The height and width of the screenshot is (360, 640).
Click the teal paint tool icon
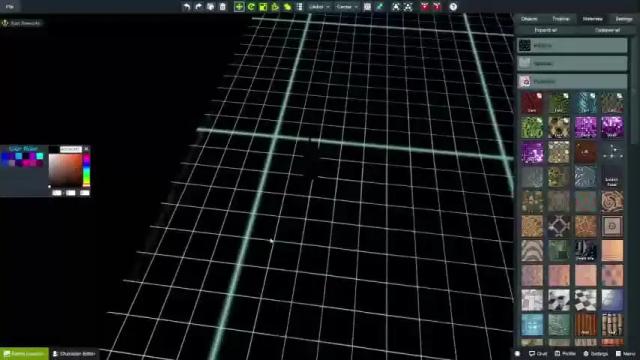(380, 7)
